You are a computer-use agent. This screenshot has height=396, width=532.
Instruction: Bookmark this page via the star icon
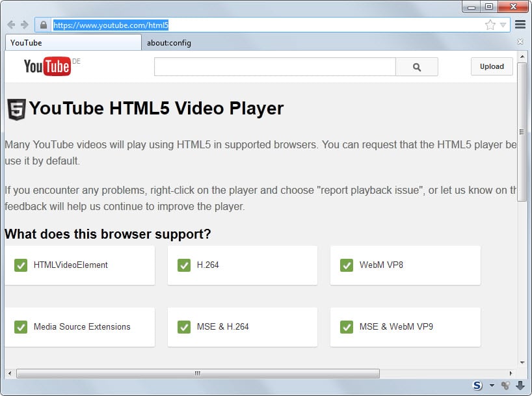490,25
